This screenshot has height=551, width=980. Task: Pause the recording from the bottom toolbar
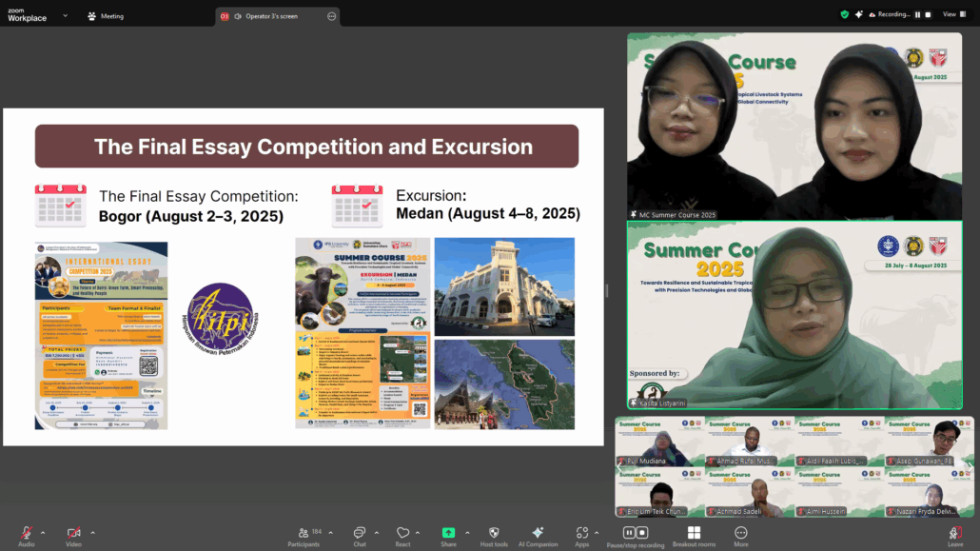click(628, 532)
